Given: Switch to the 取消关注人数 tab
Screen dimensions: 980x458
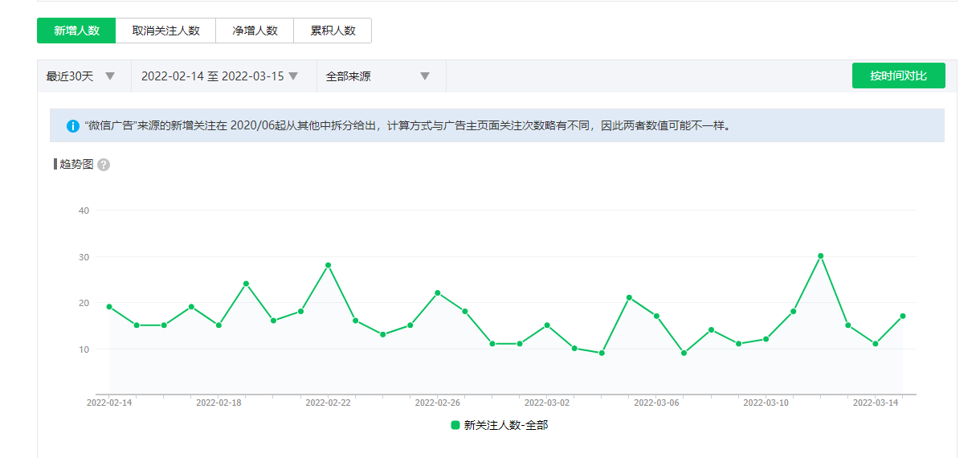Looking at the screenshot, I should 165,31.
